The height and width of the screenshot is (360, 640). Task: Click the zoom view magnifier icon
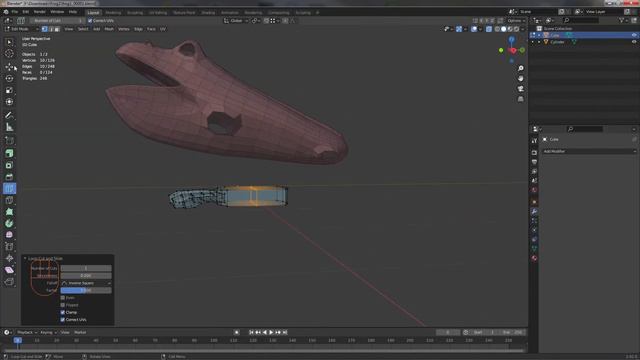(520, 68)
